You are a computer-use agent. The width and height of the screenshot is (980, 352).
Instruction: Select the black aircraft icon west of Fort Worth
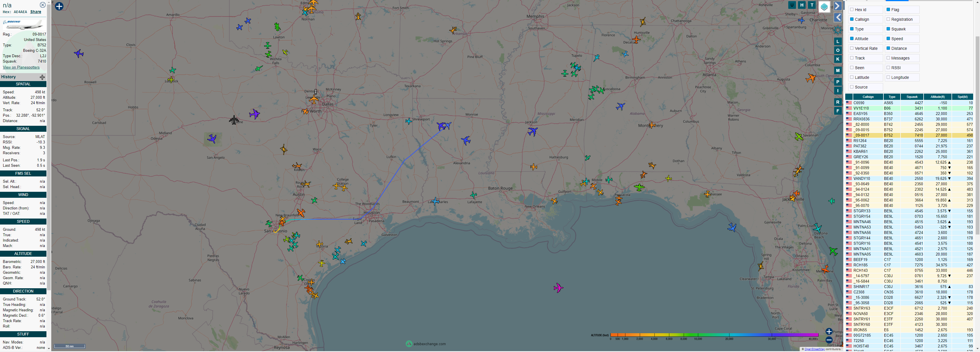(234, 120)
